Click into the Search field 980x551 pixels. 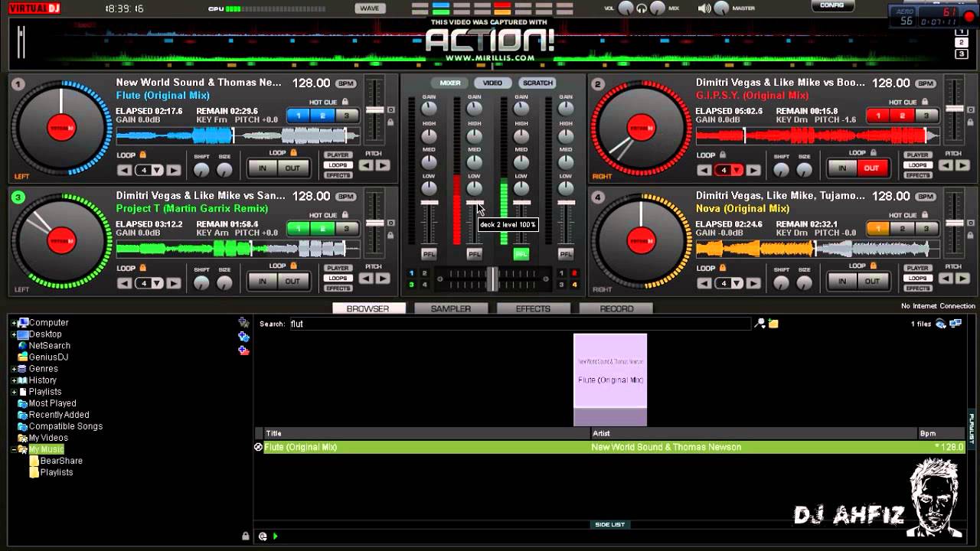519,324
